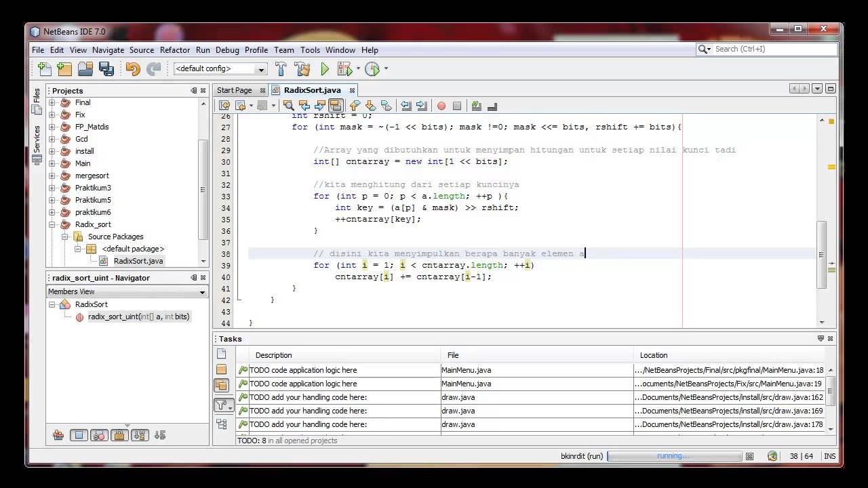Screen dimensions: 868x488
Task: Click the Projects panel scrollbar thumb
Action: pos(203,190)
